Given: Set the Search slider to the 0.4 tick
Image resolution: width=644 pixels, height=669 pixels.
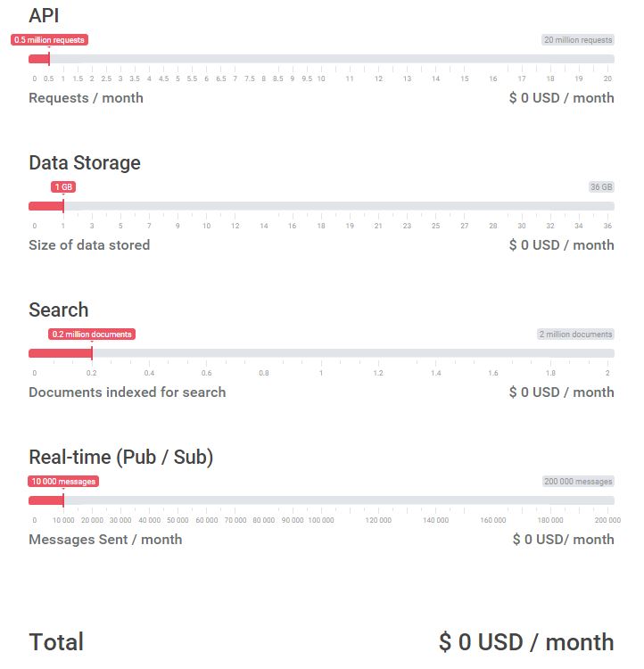Looking at the screenshot, I should (x=149, y=353).
